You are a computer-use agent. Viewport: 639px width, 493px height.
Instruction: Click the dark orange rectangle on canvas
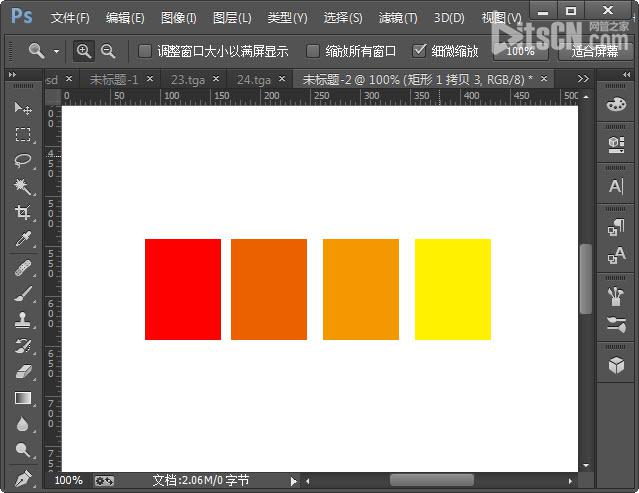point(269,289)
